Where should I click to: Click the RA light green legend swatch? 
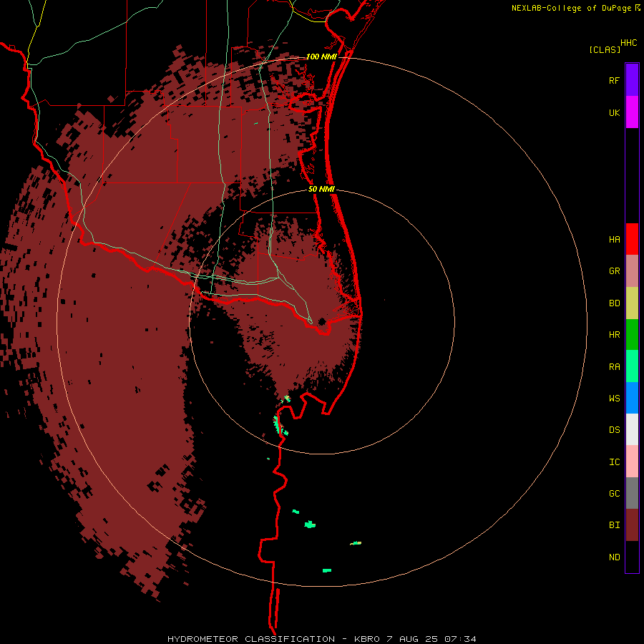[632, 366]
